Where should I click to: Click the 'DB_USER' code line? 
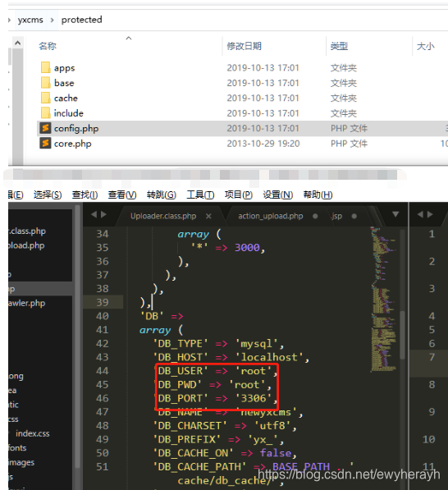point(216,371)
